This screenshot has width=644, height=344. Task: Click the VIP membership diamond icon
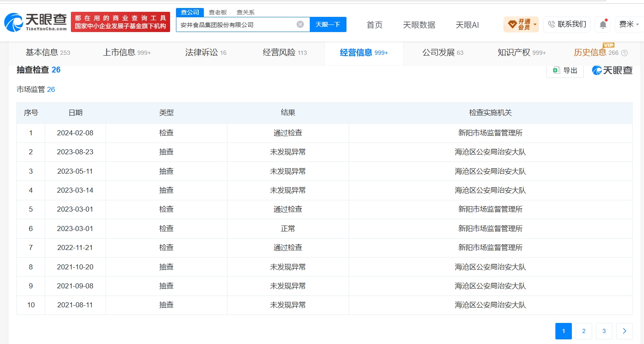click(512, 24)
